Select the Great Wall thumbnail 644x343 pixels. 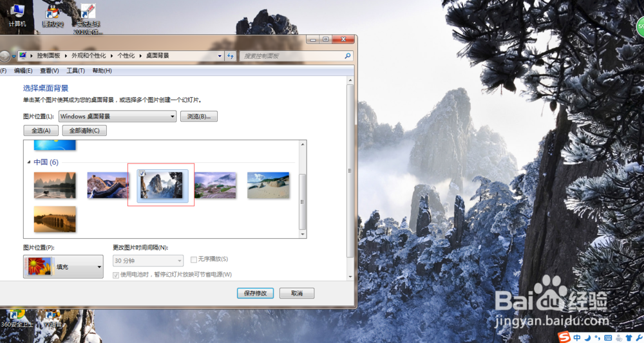click(x=108, y=185)
